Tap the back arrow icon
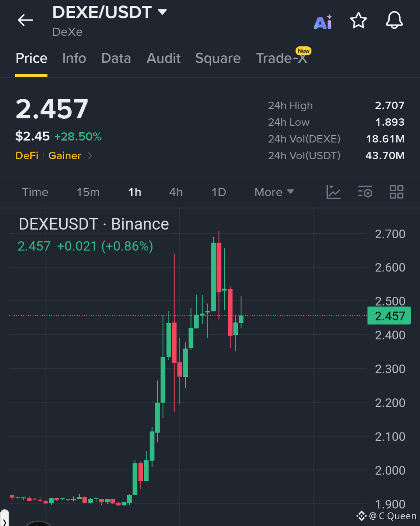 pos(25,20)
